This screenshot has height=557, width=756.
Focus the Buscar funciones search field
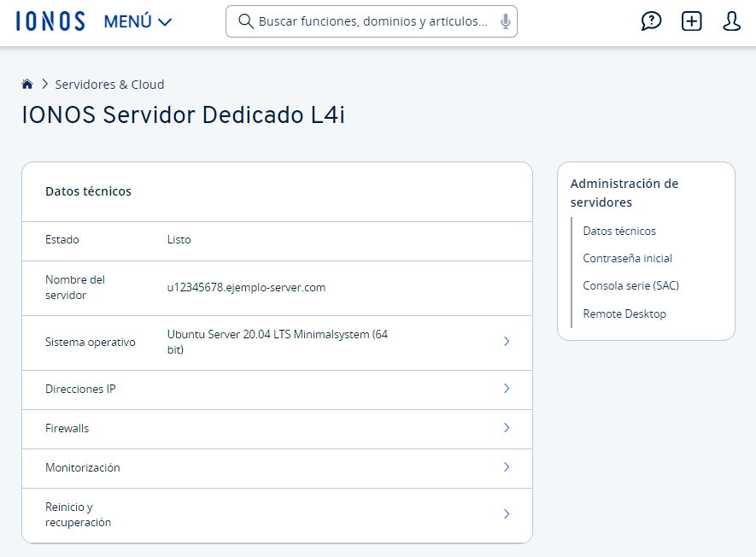click(x=372, y=21)
